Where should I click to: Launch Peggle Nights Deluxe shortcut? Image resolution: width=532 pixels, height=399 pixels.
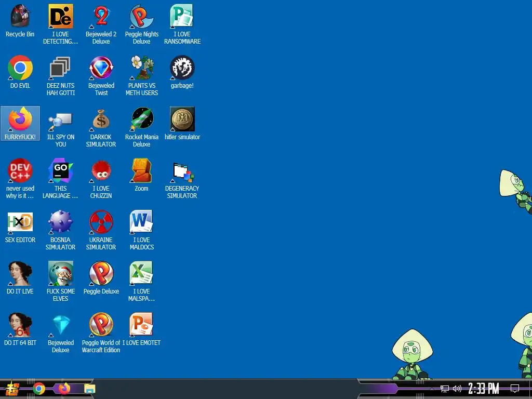coord(141,24)
